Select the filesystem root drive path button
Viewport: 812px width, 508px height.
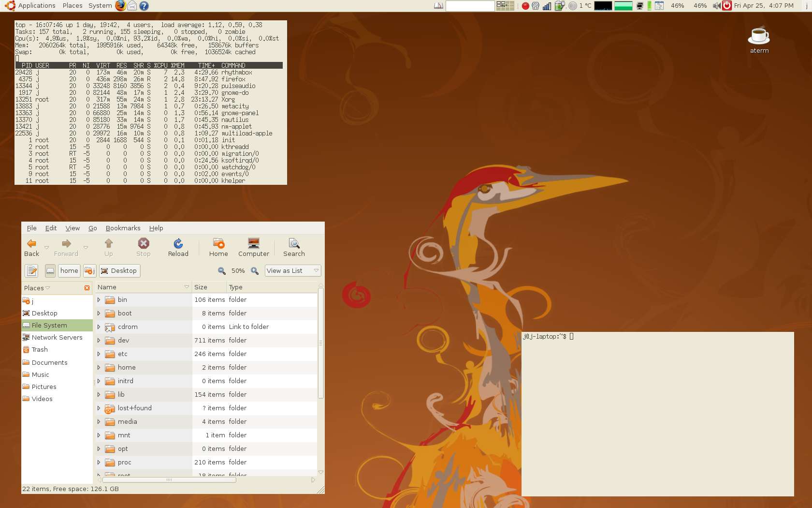(50, 271)
